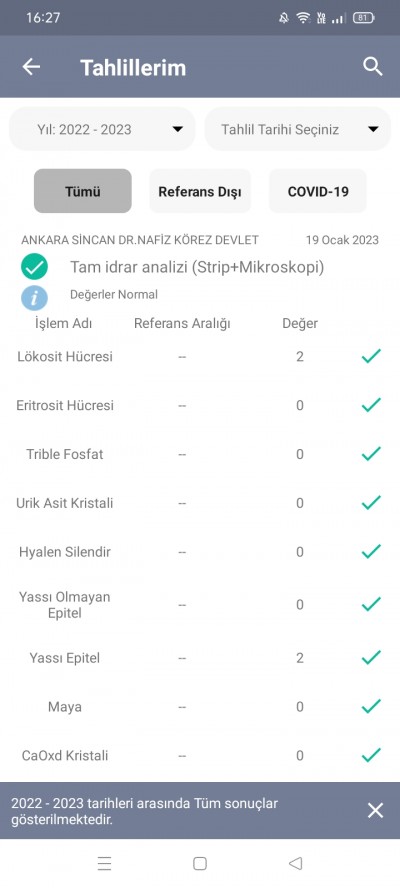The image size is (400, 888).
Task: Switch to the Referans Dışı tab
Action: pos(200,191)
